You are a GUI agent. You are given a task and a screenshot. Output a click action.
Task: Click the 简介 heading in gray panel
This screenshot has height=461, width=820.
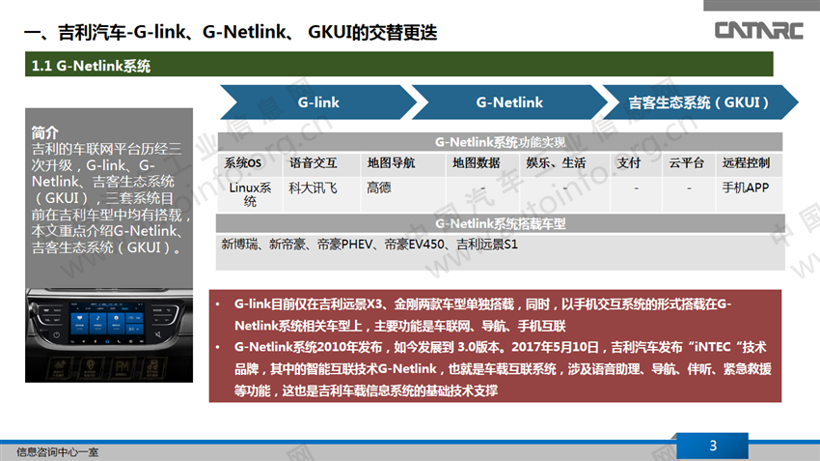click(x=45, y=132)
